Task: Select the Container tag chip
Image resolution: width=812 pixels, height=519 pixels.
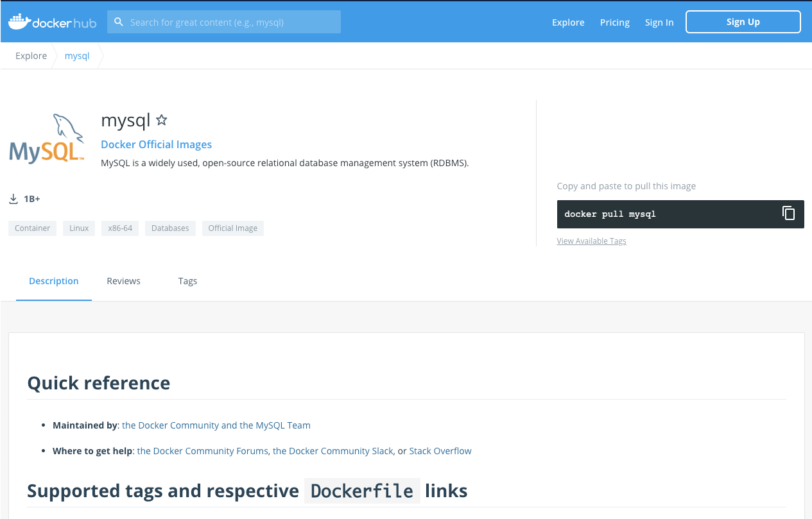Action: (32, 228)
